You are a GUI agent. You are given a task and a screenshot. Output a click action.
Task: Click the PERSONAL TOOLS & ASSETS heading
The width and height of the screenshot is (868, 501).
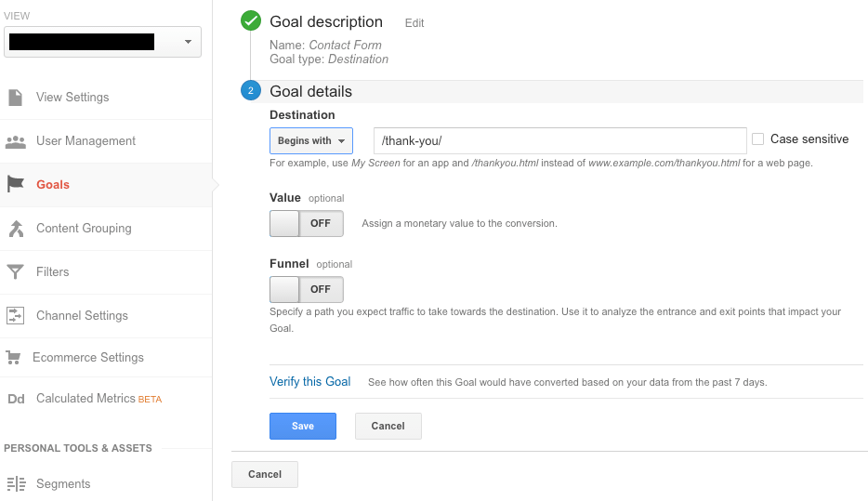click(77, 448)
